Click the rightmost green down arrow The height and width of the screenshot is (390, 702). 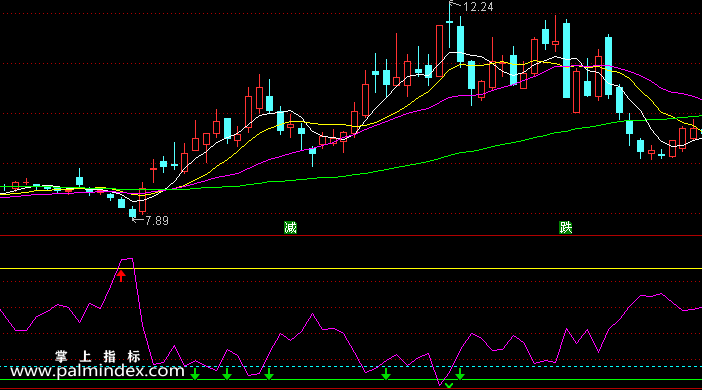(460, 374)
